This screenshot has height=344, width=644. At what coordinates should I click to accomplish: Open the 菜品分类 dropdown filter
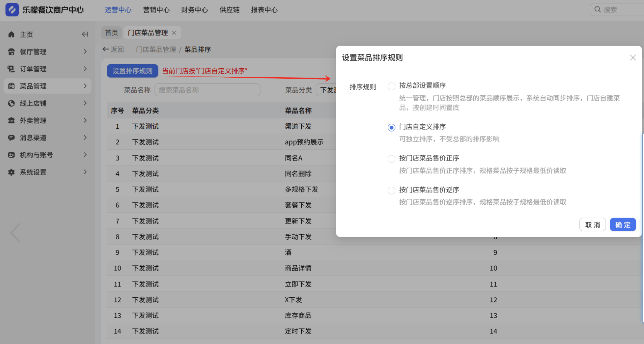click(x=326, y=90)
